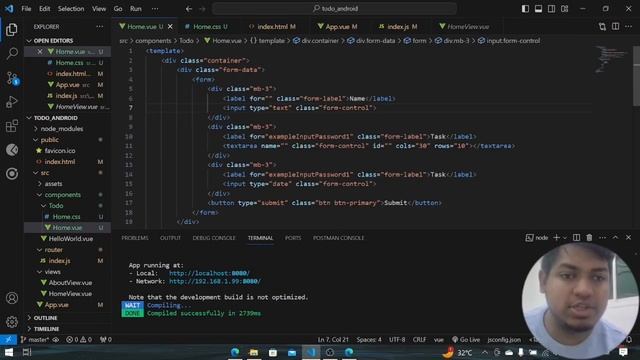
Task: Kill terminal with trash icon
Action: (x=589, y=238)
